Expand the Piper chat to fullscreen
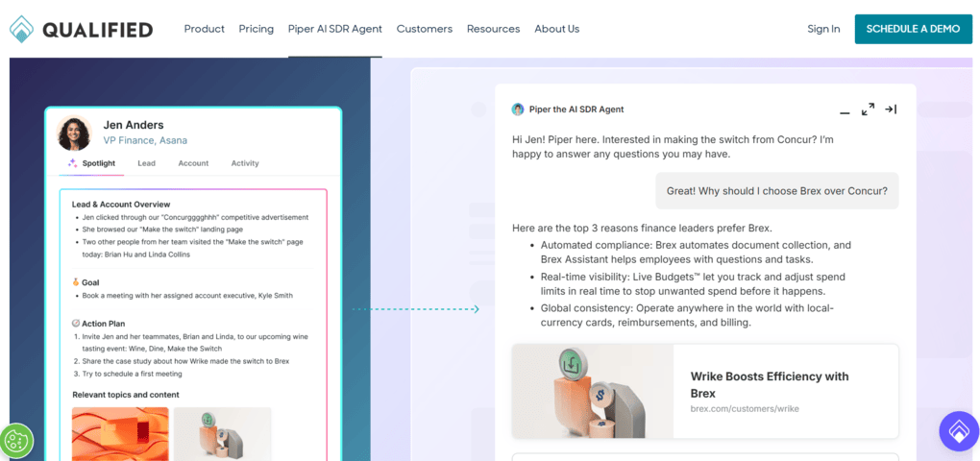The width and height of the screenshot is (980, 461). (868, 109)
